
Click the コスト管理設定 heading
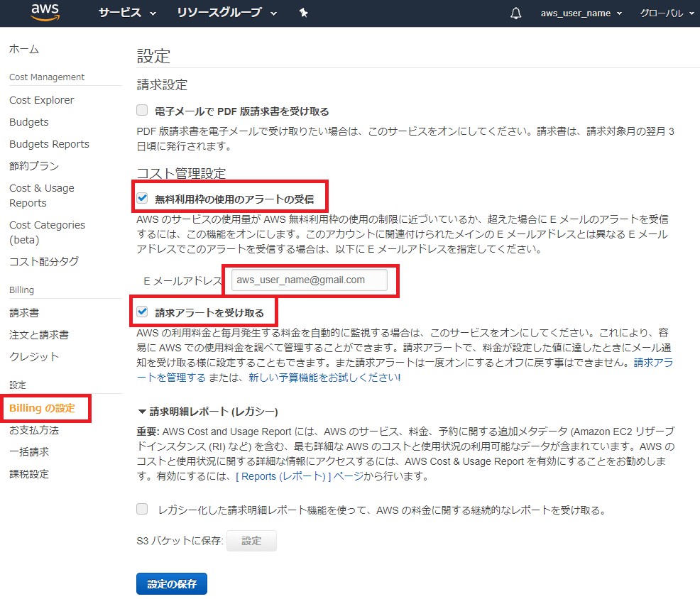181,173
